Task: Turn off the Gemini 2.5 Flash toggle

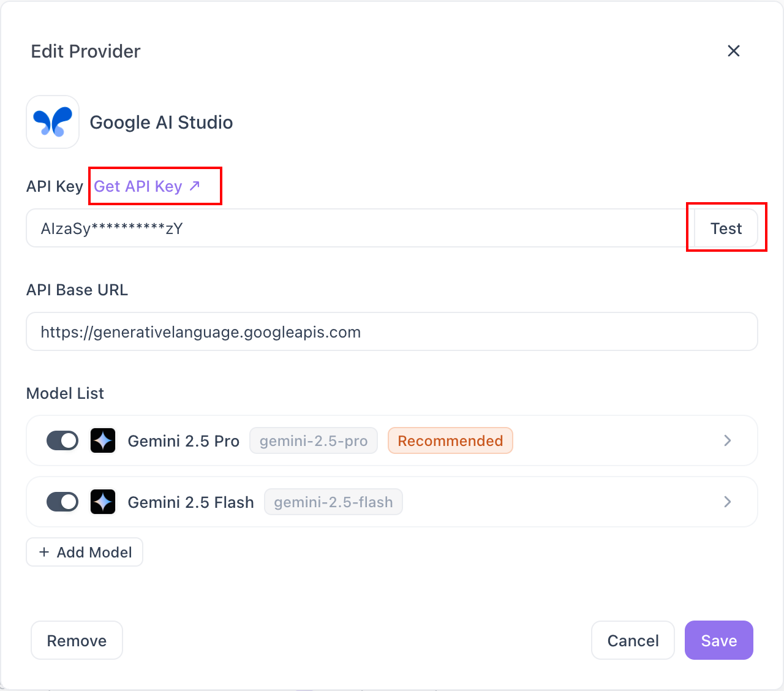Action: point(62,502)
